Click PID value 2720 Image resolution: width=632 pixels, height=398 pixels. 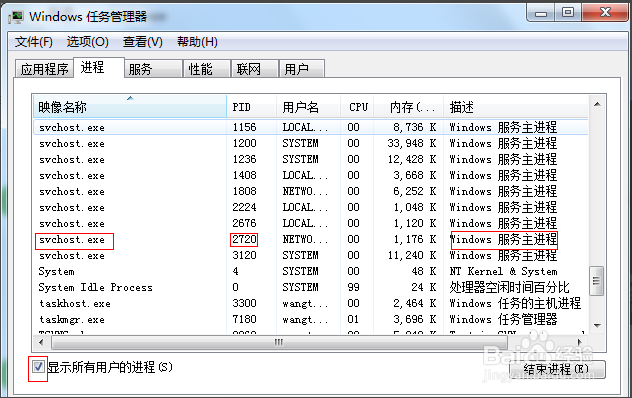pyautogui.click(x=244, y=239)
